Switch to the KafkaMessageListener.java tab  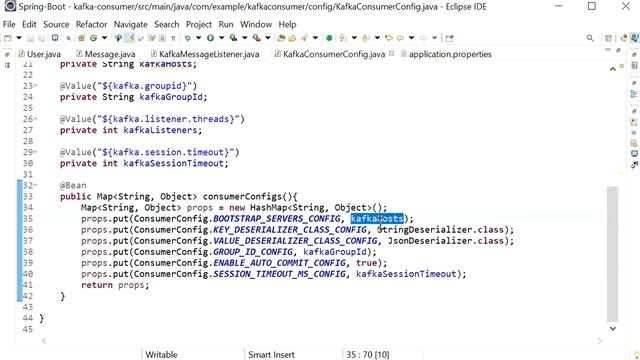point(205,54)
